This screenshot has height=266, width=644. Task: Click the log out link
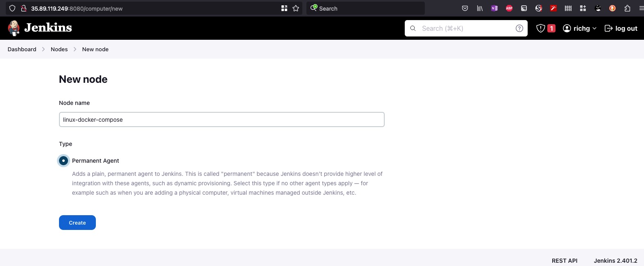pyautogui.click(x=621, y=28)
